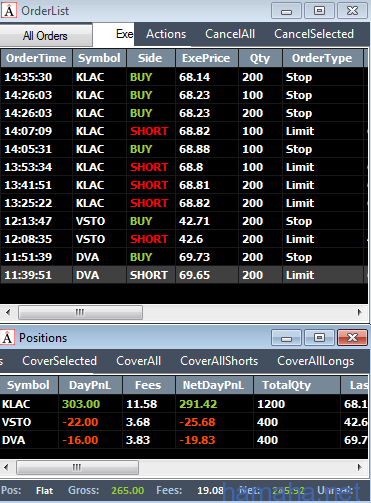Screen dimensions: 371x503
Task: Open the Actions menu
Action: click(166, 34)
